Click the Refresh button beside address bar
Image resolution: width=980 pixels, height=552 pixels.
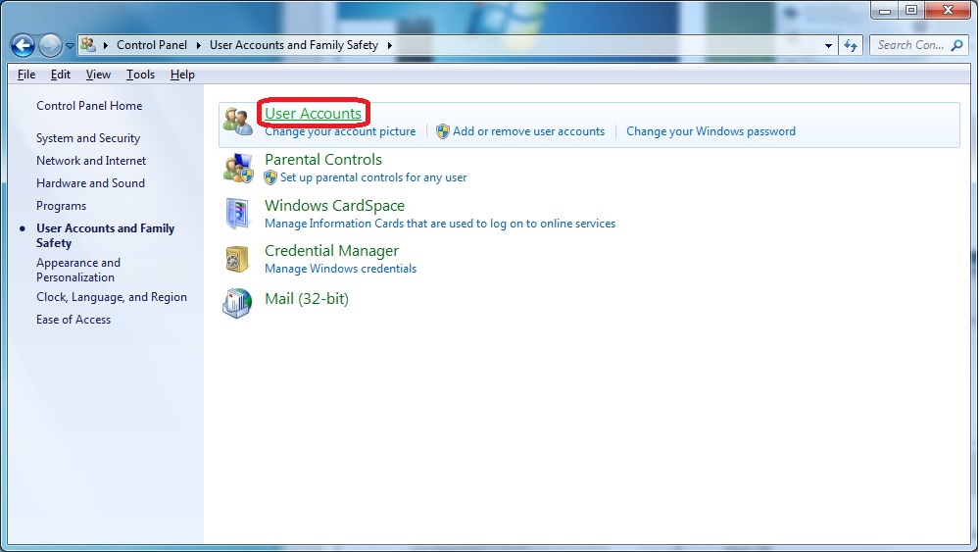(x=851, y=45)
